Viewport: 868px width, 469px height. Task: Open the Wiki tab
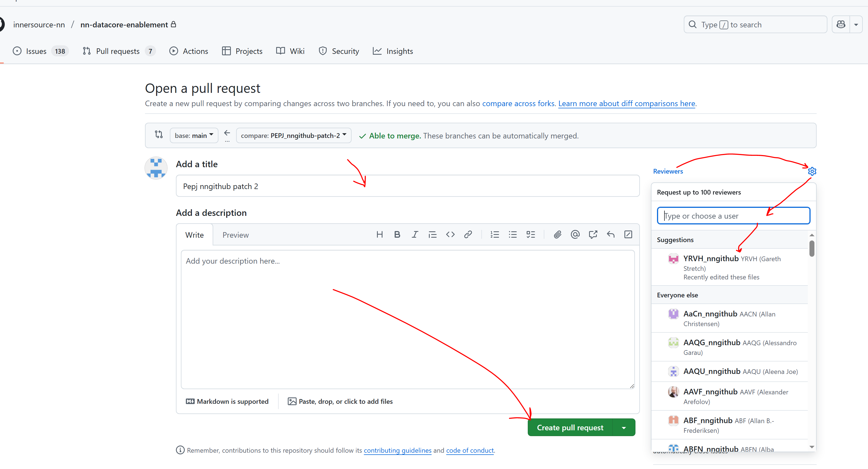291,51
